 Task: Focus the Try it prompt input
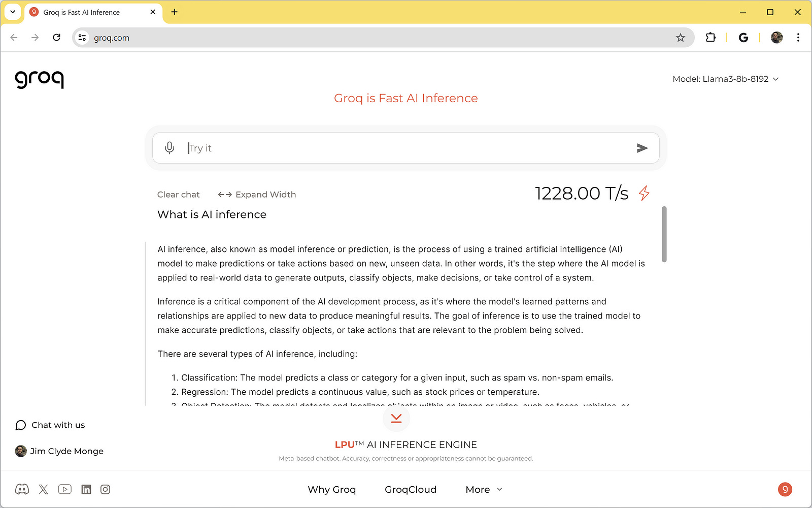coord(406,148)
